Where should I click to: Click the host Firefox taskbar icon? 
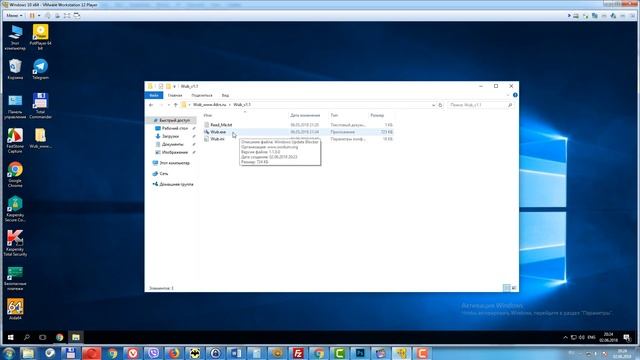coord(174,353)
